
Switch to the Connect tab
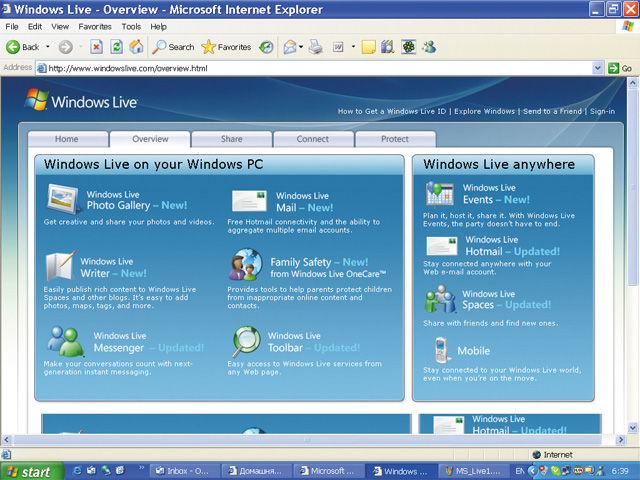tap(313, 139)
